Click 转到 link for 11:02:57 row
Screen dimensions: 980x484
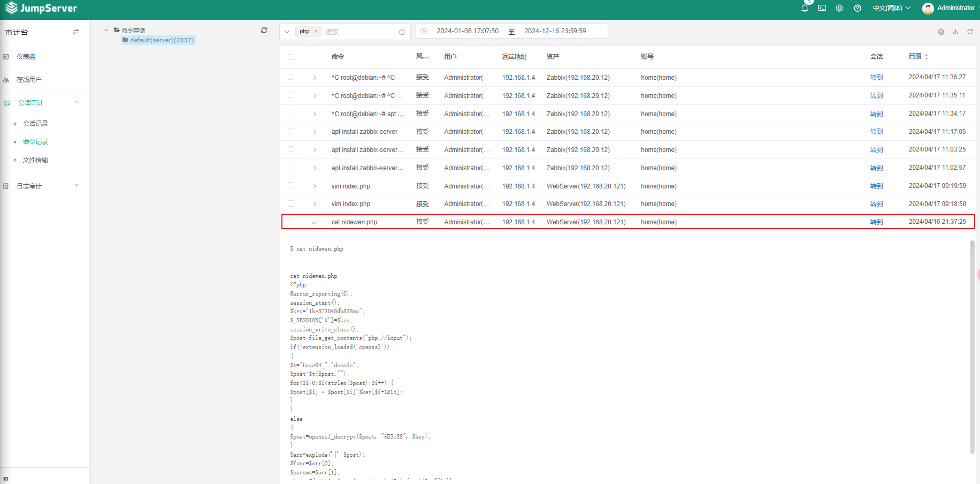tap(876, 168)
